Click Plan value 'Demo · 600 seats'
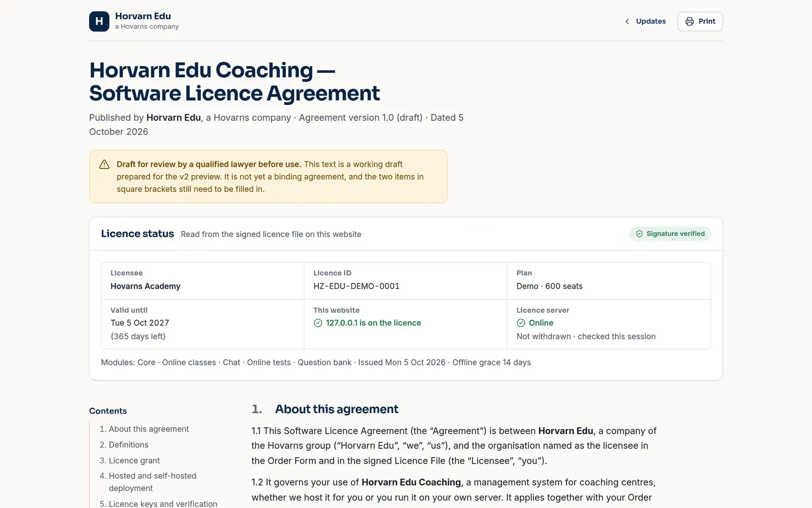This screenshot has height=508, width=812. click(549, 286)
